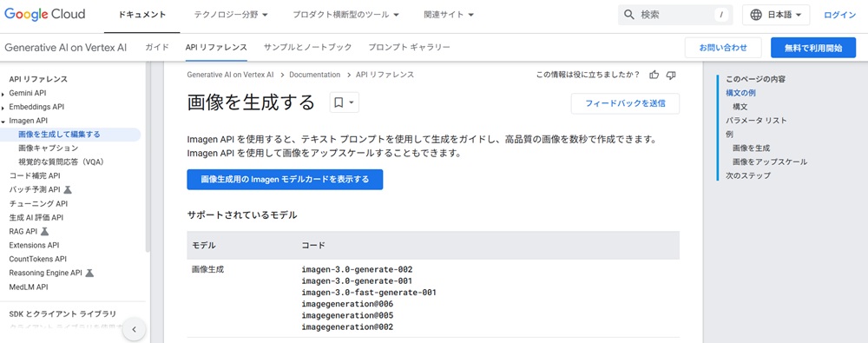
Task: Open the プロンプト ギャラリー tab
Action: [x=409, y=48]
